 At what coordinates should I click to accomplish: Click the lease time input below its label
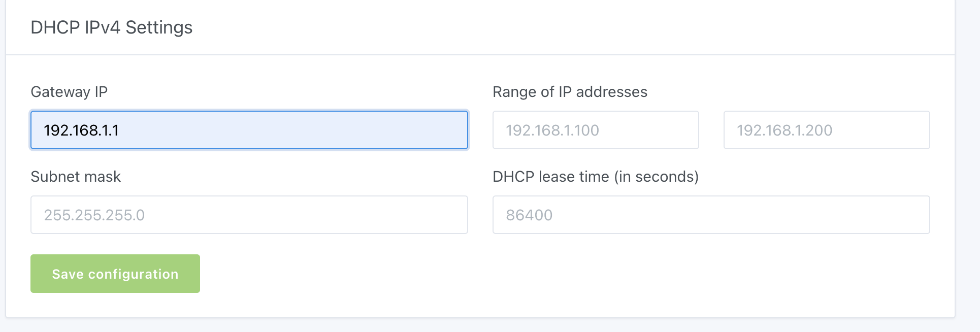[x=710, y=214]
